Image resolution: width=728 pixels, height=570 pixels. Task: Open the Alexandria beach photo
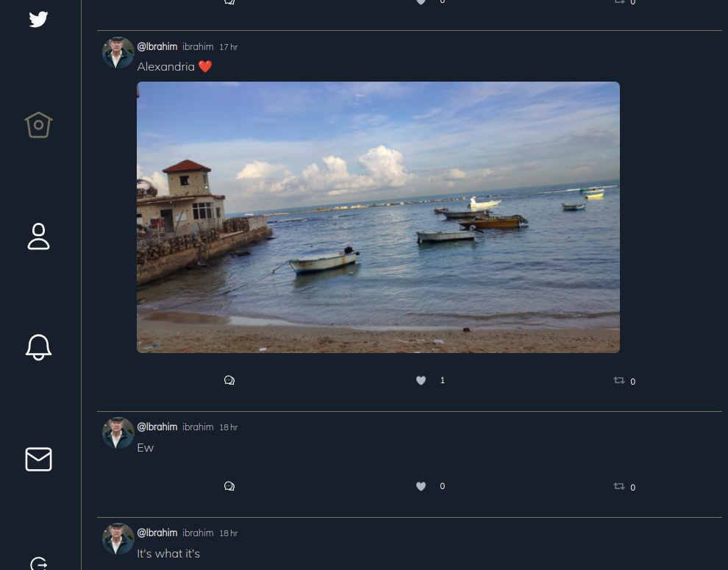click(378, 217)
